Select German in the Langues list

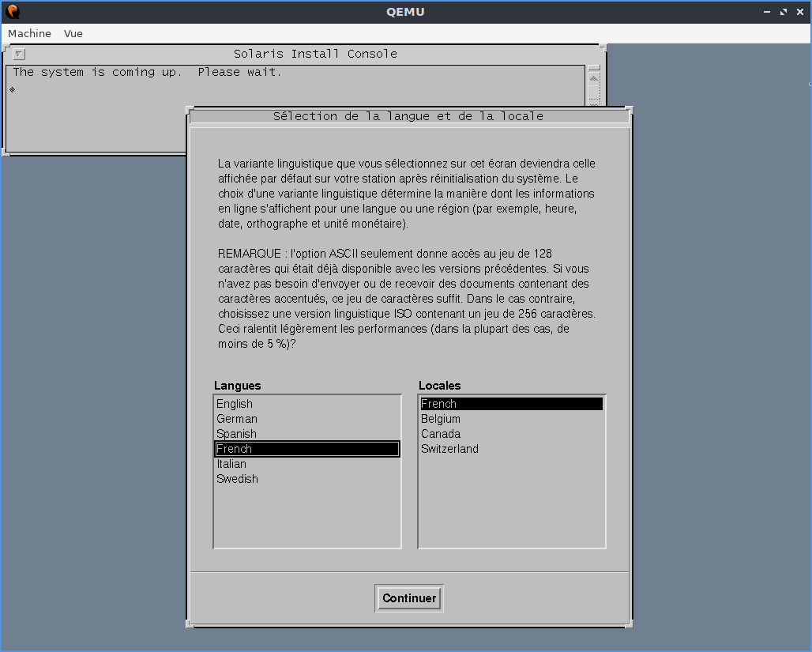[x=307, y=419]
